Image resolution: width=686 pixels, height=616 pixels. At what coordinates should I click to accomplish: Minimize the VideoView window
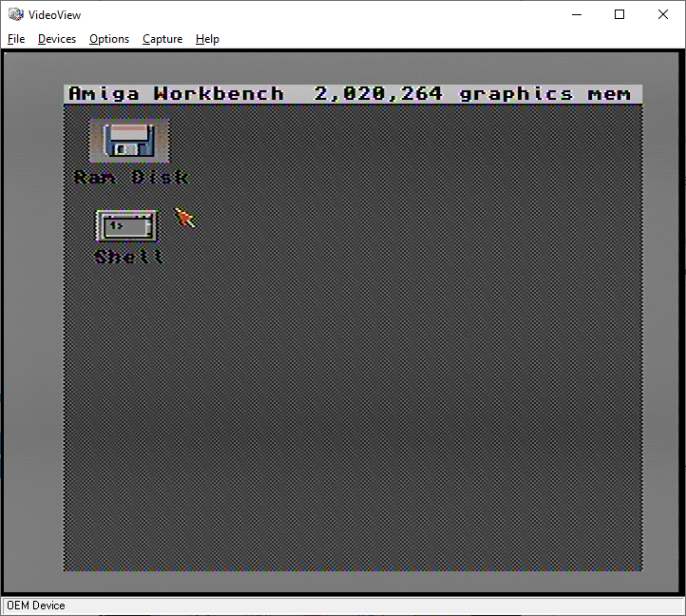point(577,14)
